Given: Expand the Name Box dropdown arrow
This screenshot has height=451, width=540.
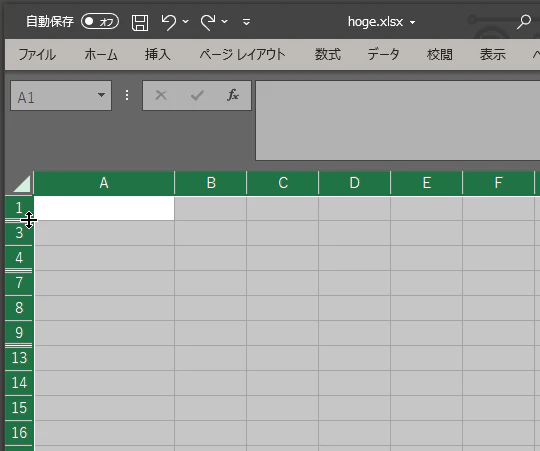Looking at the screenshot, I should pos(101,95).
